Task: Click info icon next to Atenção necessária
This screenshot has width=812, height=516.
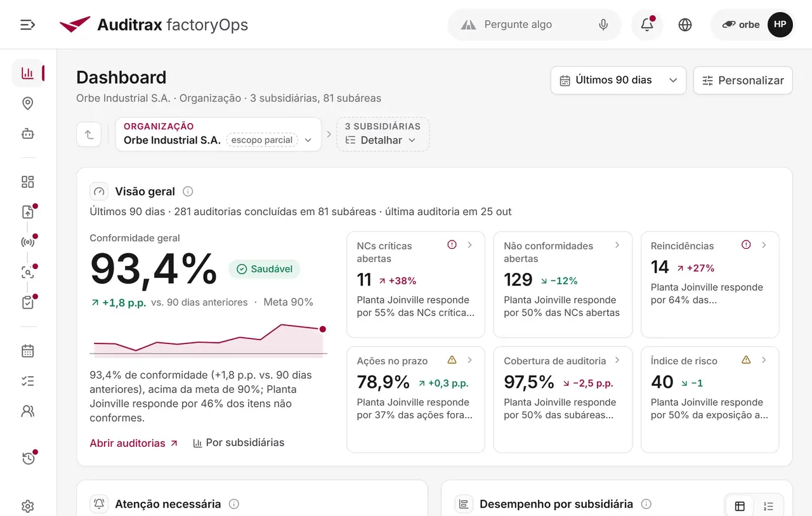Action: pyautogui.click(x=233, y=504)
